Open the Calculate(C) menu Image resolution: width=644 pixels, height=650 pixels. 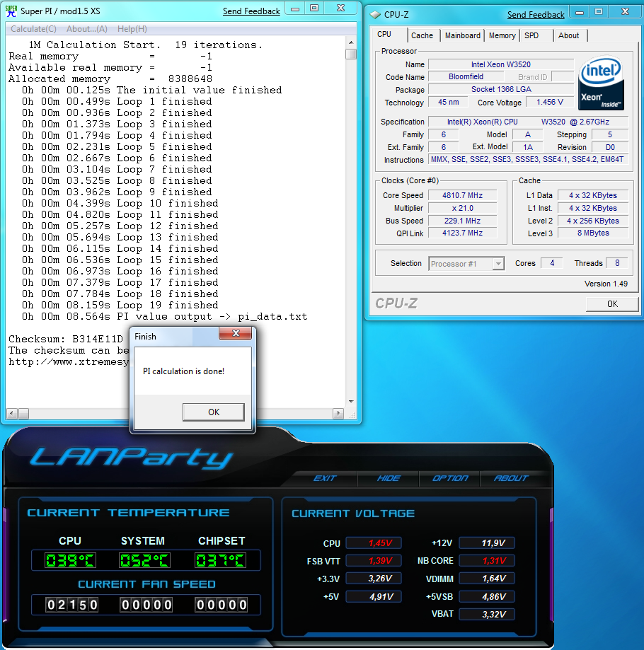click(33, 29)
